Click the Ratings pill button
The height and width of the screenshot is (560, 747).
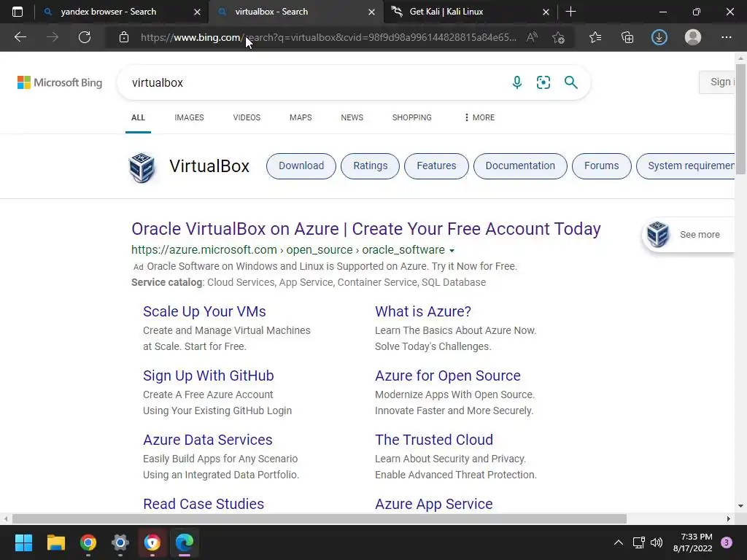370,166
